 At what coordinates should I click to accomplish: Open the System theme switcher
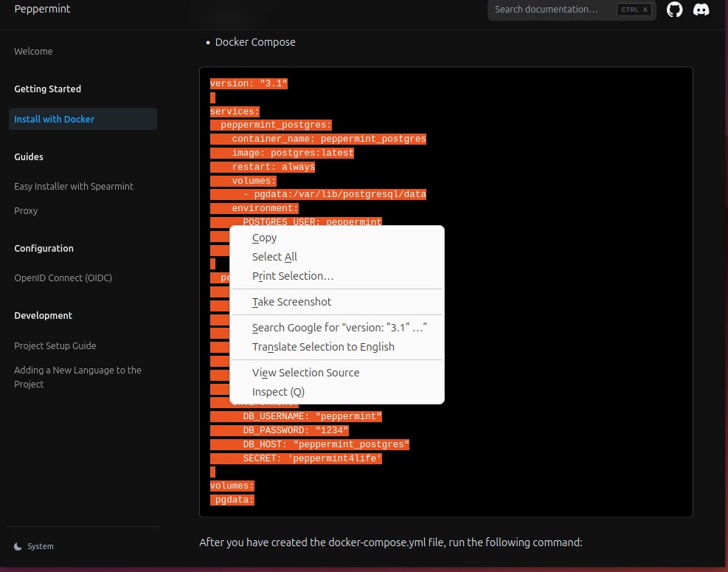(34, 546)
